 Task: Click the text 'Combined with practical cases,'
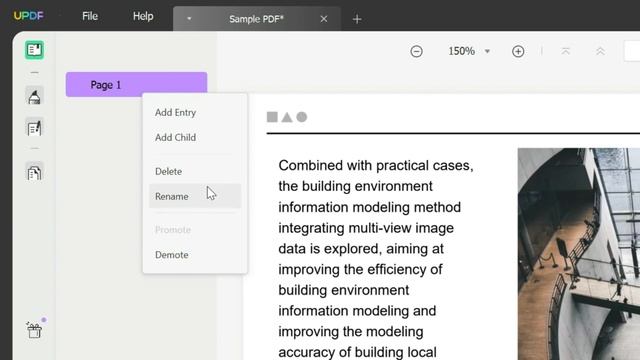376,165
